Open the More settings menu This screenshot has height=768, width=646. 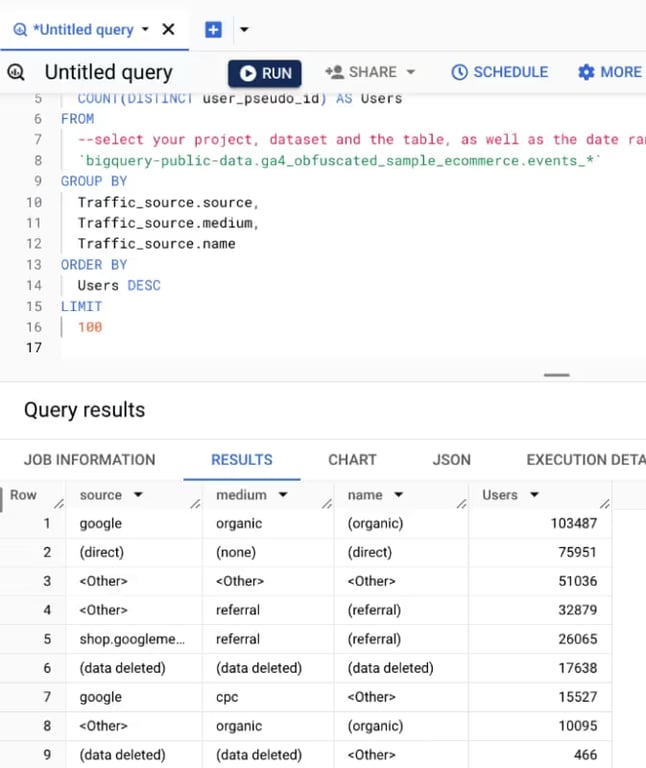coord(610,72)
